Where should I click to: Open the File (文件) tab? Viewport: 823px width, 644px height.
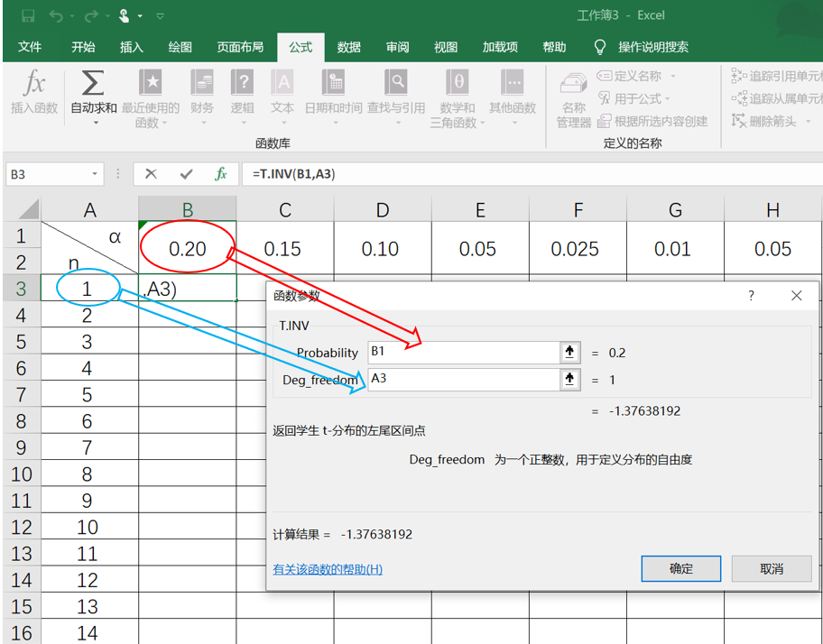pos(30,47)
